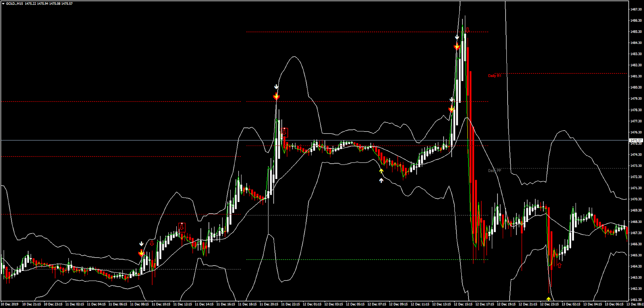Click the 1470.30 price scale label

click(636, 199)
